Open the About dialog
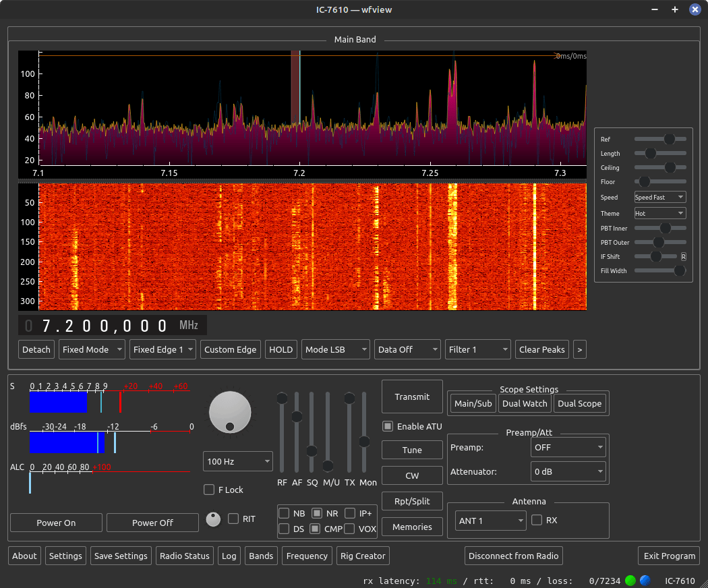Screen dimensions: 708x588 [x=24, y=556]
